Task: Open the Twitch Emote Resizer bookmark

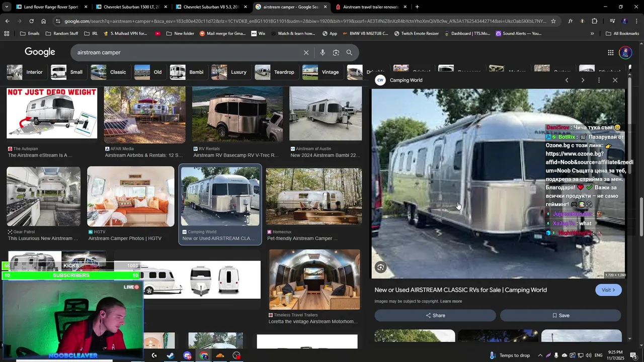Action: (x=416, y=33)
